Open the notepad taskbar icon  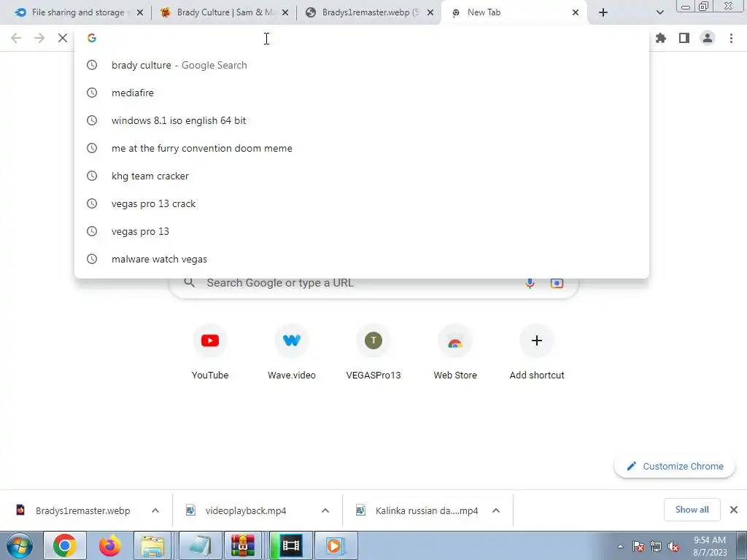coord(200,545)
